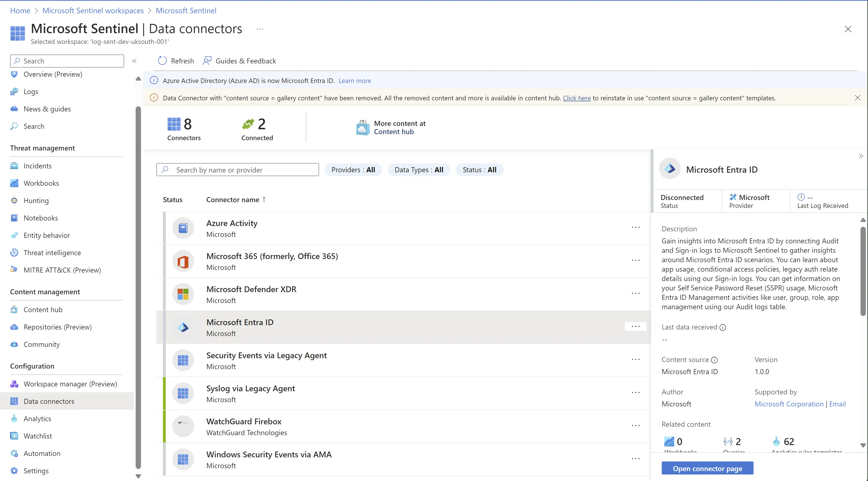Go to Incidents
This screenshot has width=868, height=481.
point(37,166)
